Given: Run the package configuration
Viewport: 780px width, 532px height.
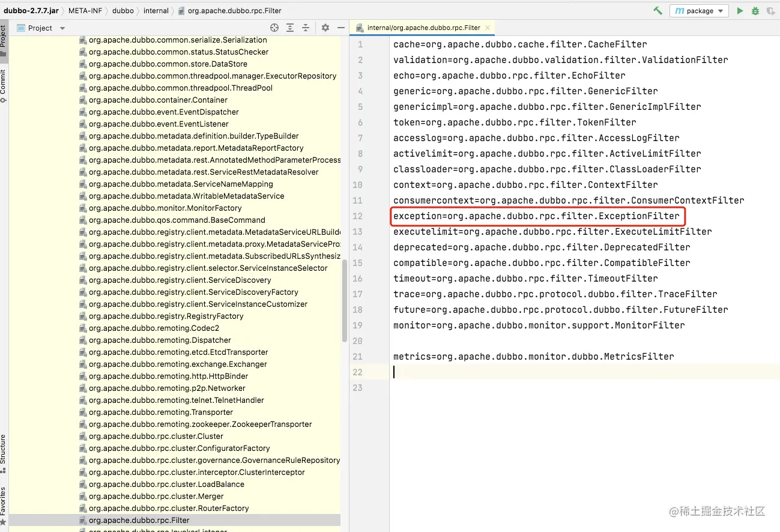Looking at the screenshot, I should point(740,11).
